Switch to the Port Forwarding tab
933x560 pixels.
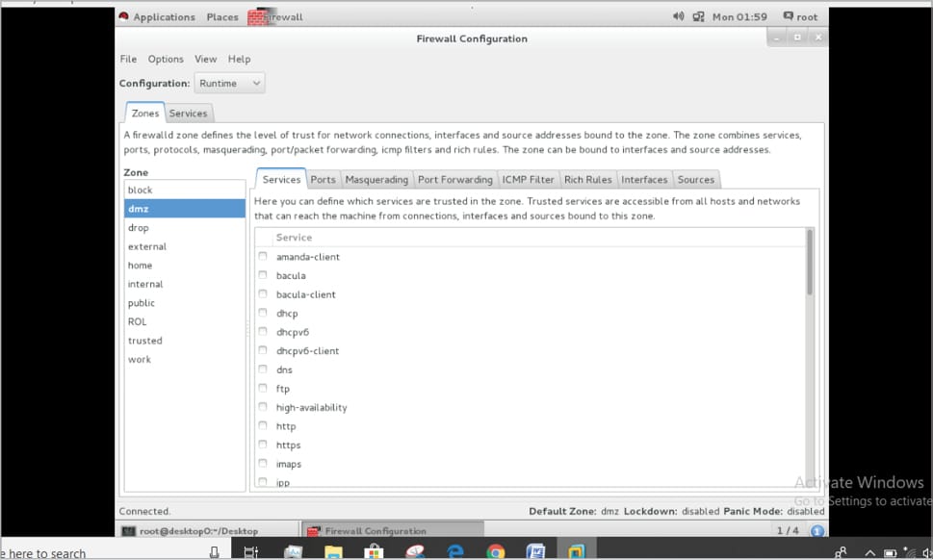454,180
